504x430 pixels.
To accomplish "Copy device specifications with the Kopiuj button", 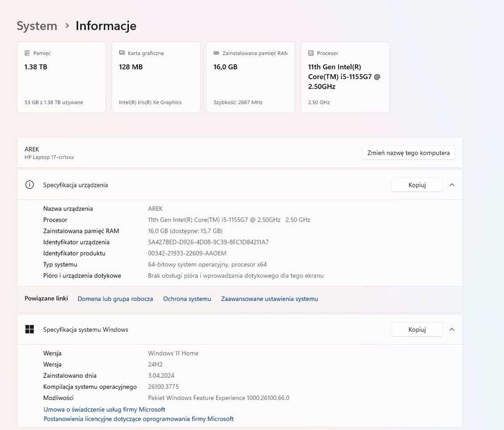I will (x=417, y=185).
